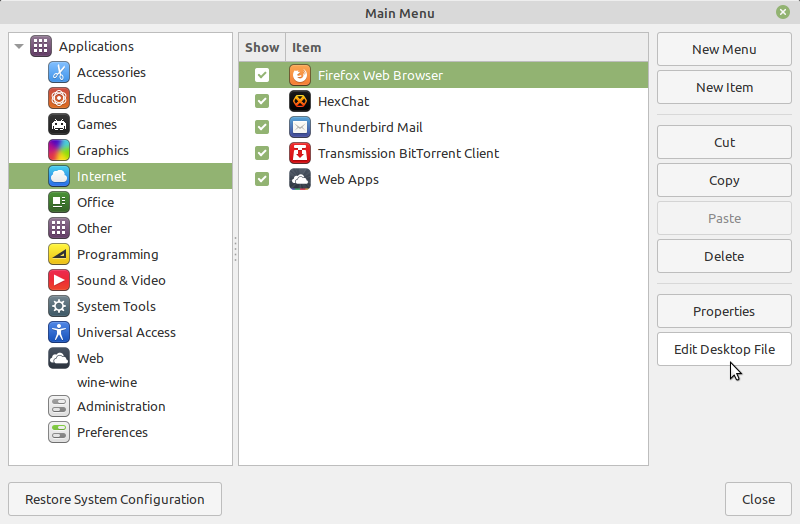Click the Administration switches icon
Screen dimensions: 800x524
(x=59, y=407)
